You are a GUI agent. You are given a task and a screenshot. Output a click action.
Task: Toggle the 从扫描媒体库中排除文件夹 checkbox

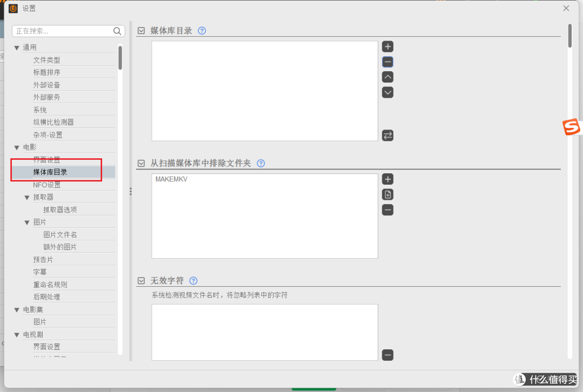[141, 163]
